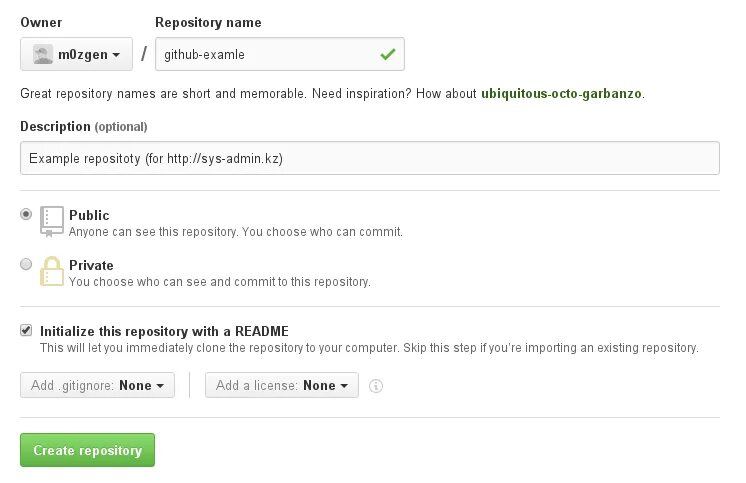Focus the Description text field
Screen dimensions: 746x483
click(370, 158)
